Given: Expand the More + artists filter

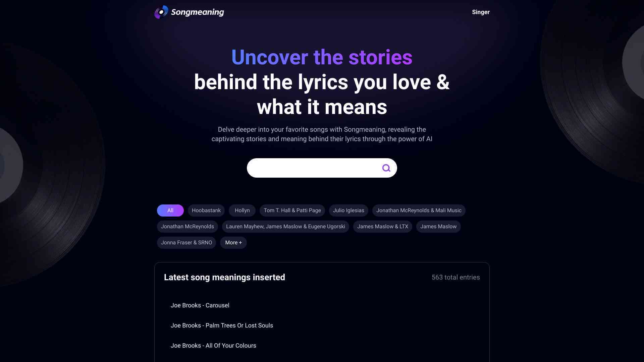Looking at the screenshot, I should click(233, 243).
